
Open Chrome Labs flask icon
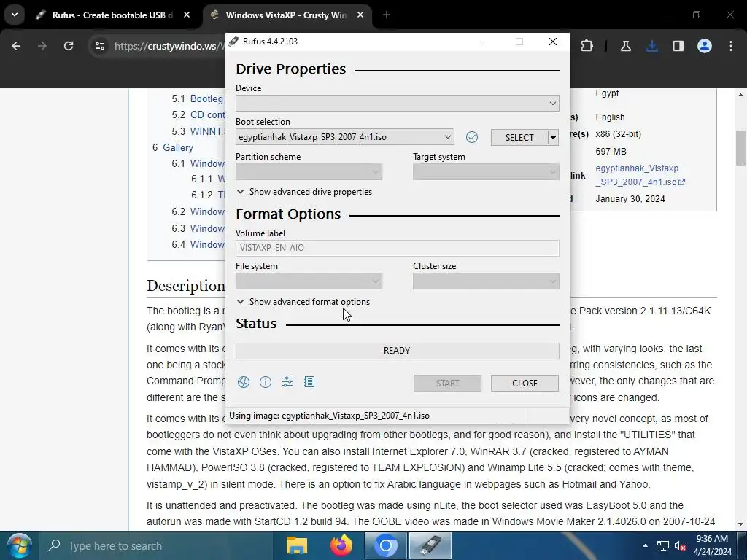pos(625,46)
